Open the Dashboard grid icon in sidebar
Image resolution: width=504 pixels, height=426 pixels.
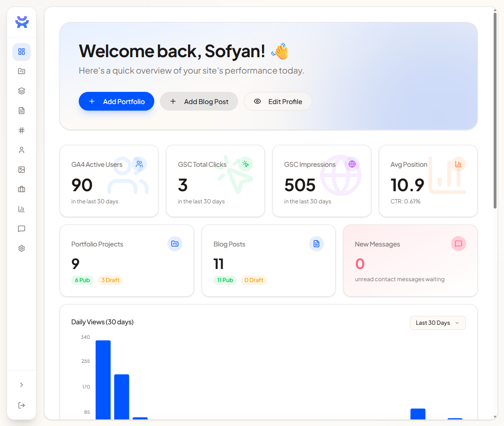(22, 52)
